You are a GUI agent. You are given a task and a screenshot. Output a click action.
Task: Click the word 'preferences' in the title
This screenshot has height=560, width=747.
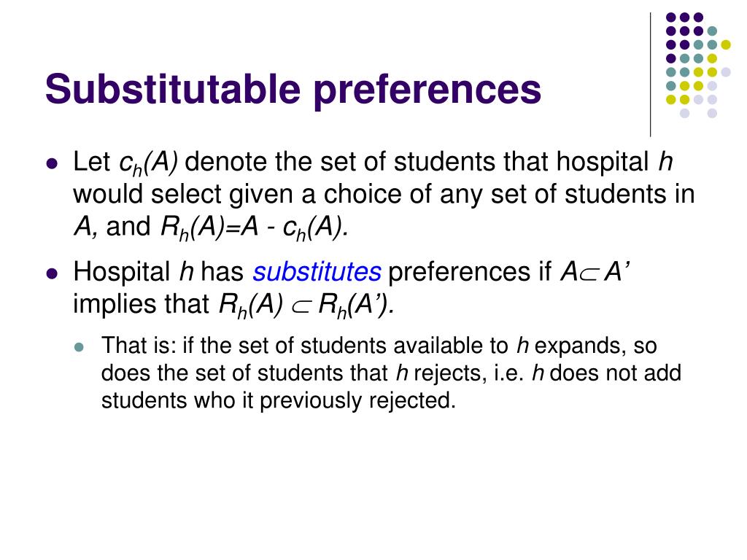[427, 90]
